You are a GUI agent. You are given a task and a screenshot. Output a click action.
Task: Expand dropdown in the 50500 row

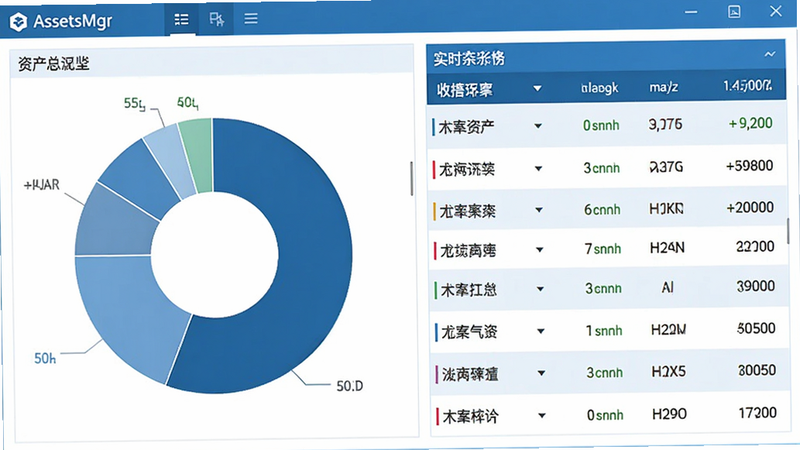(x=541, y=331)
